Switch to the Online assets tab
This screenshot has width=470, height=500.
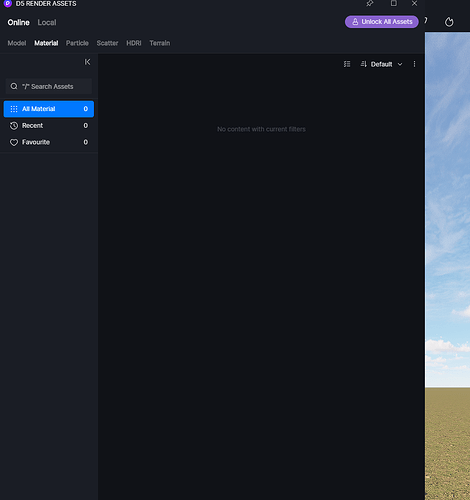click(19, 22)
